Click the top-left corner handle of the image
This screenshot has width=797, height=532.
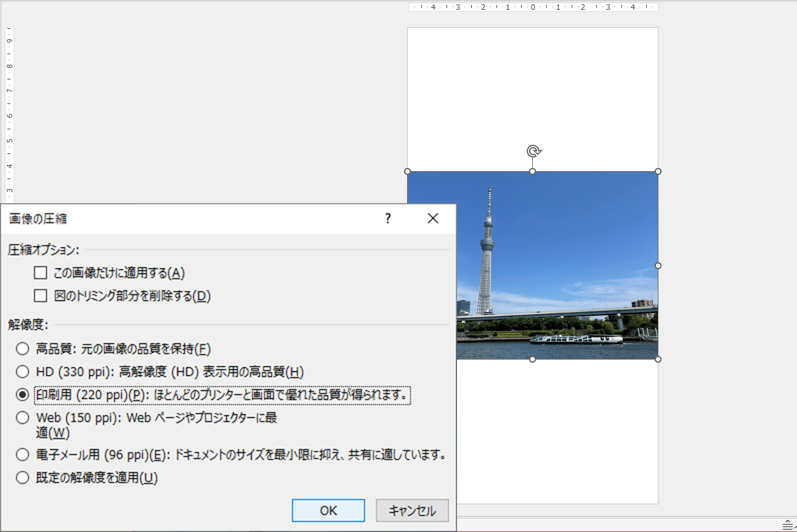(x=407, y=171)
